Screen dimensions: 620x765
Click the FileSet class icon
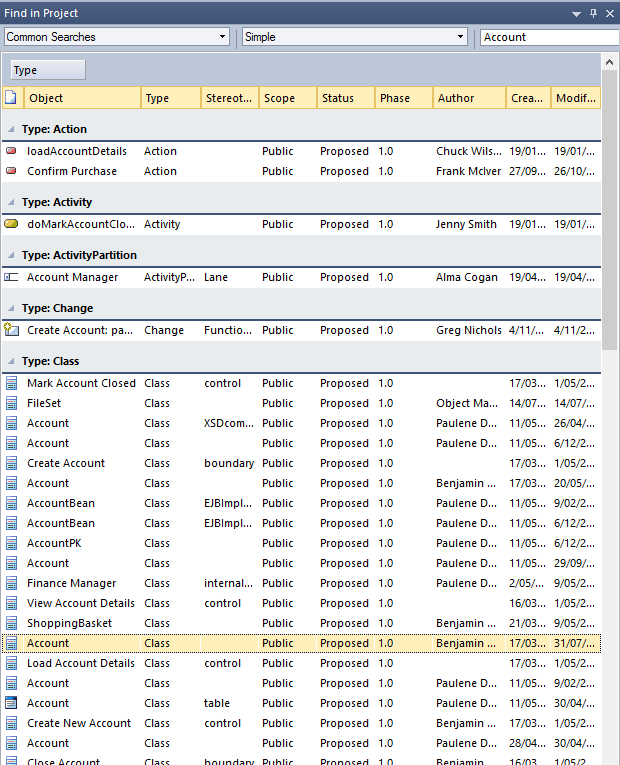click(x=11, y=403)
